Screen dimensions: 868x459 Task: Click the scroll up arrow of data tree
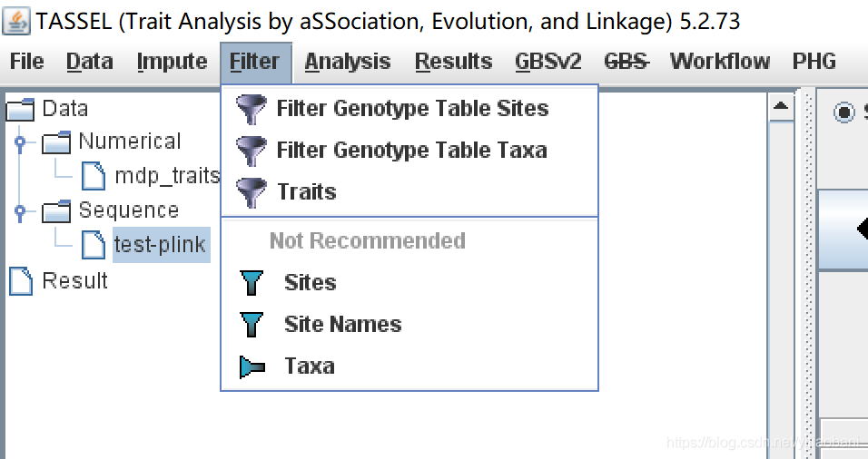pos(781,109)
